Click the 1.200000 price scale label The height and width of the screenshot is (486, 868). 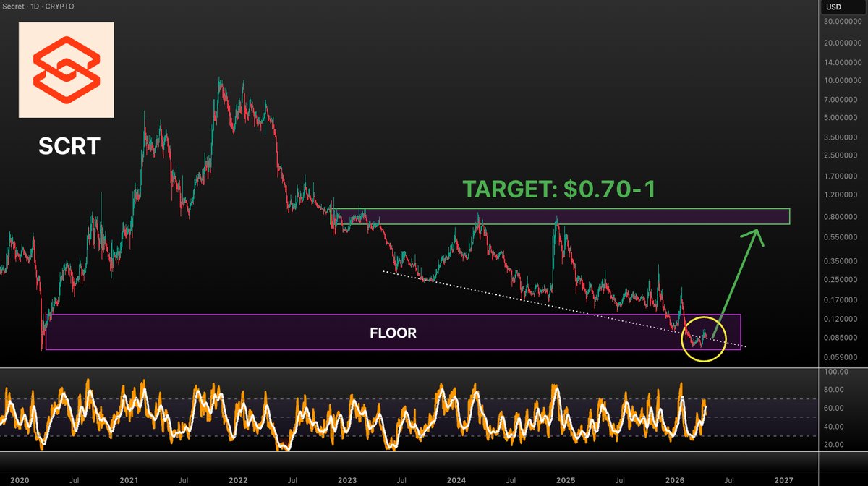coord(842,195)
